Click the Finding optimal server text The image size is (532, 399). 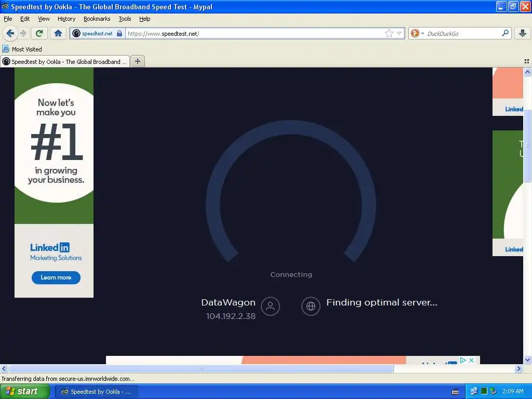pyautogui.click(x=382, y=302)
